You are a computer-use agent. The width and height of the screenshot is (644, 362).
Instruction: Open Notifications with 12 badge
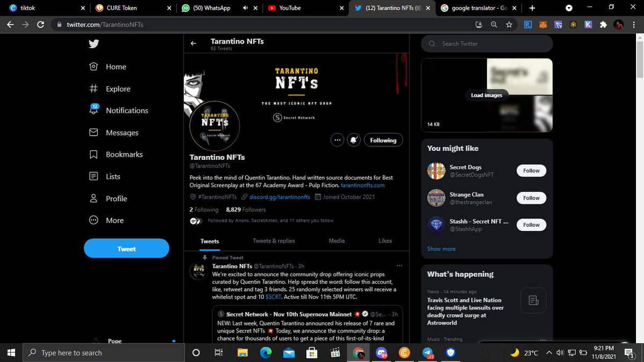click(x=119, y=110)
